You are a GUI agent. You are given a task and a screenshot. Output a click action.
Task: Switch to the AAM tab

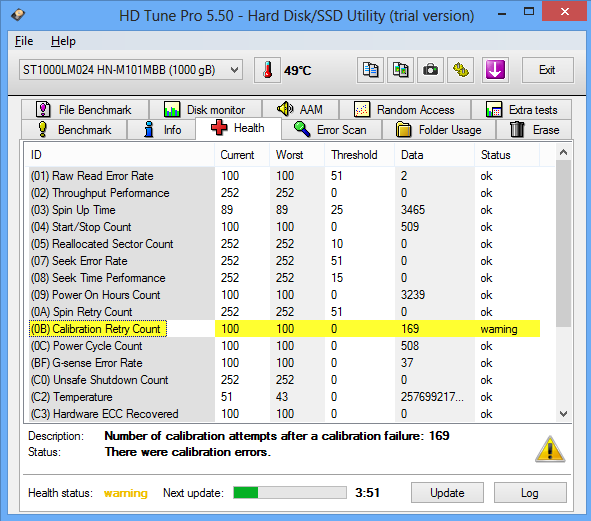[300, 110]
